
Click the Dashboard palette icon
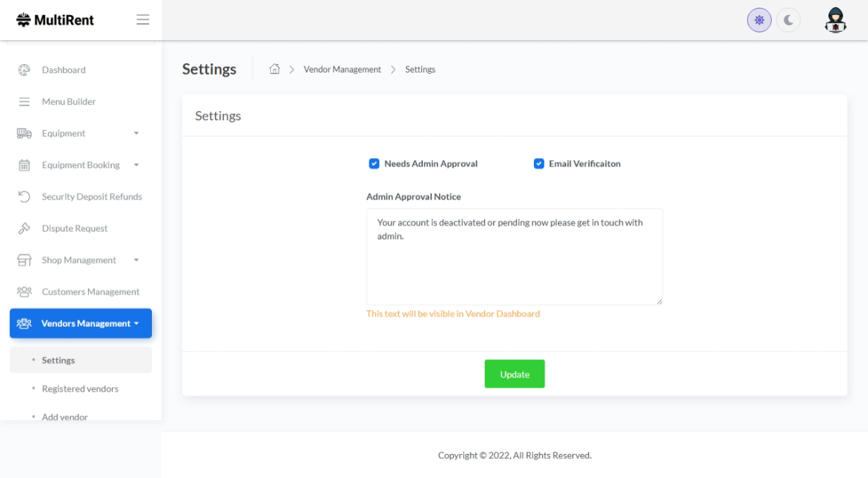click(x=24, y=70)
